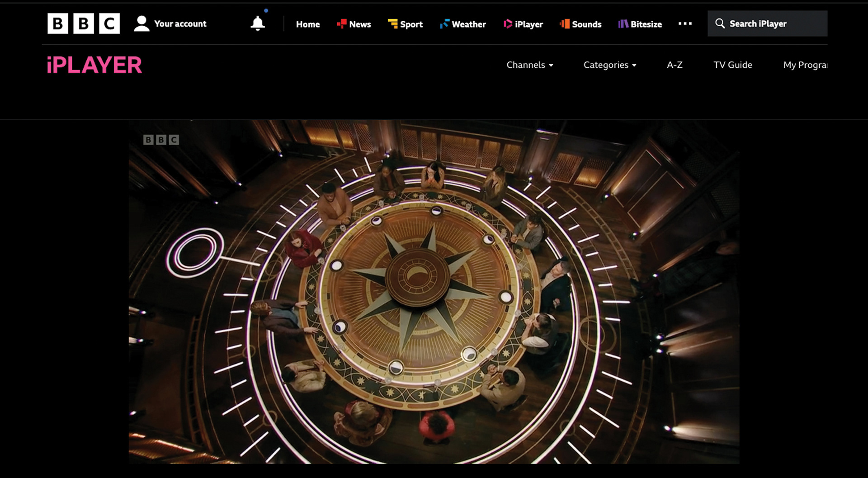Click the purple Bitesize icon
Image resolution: width=868 pixels, height=478 pixels.
click(623, 24)
